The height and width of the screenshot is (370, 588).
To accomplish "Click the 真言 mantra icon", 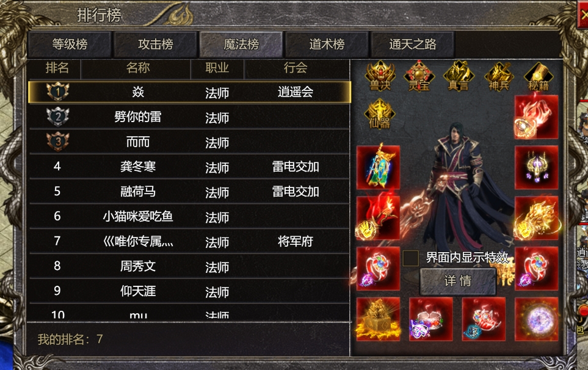I will [459, 76].
